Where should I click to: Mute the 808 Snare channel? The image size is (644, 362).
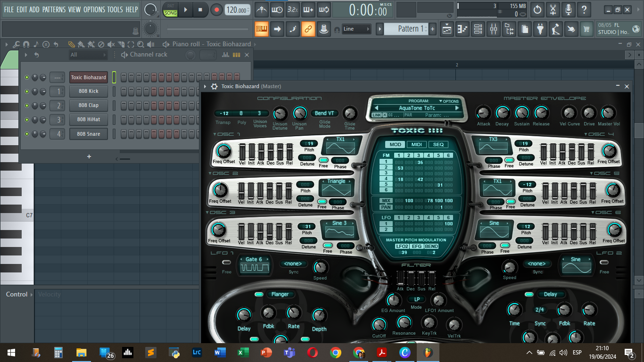(x=26, y=134)
